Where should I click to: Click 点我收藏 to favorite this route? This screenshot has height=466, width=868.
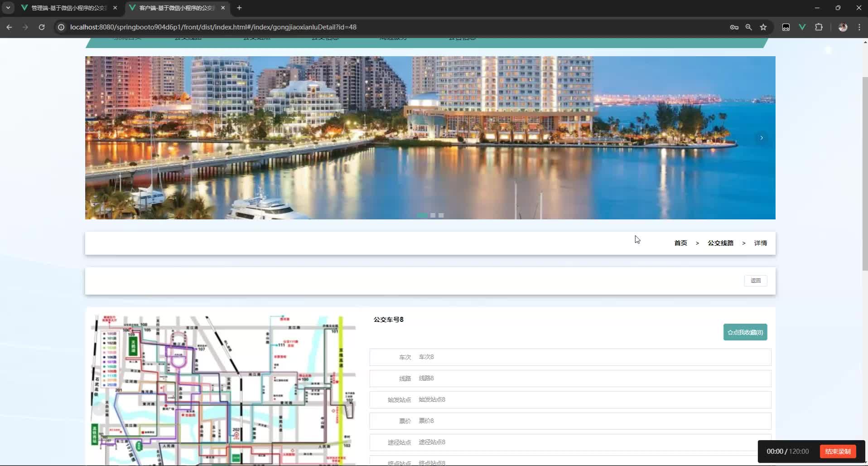(x=745, y=332)
